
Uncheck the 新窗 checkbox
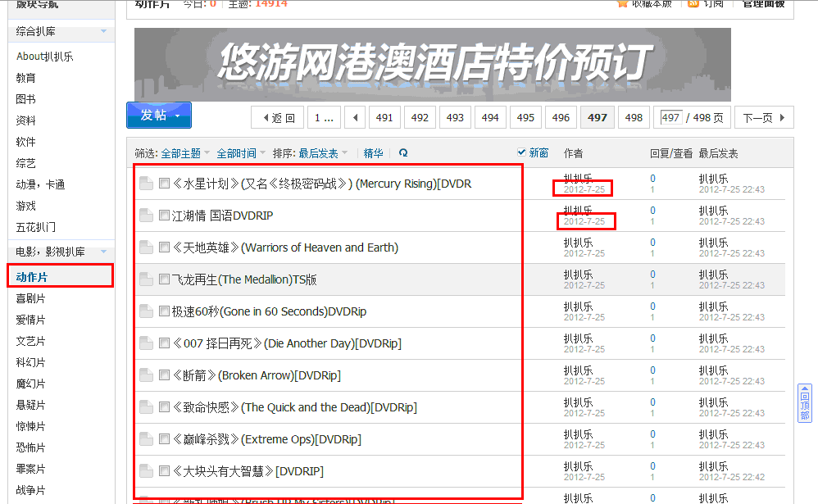coord(521,152)
